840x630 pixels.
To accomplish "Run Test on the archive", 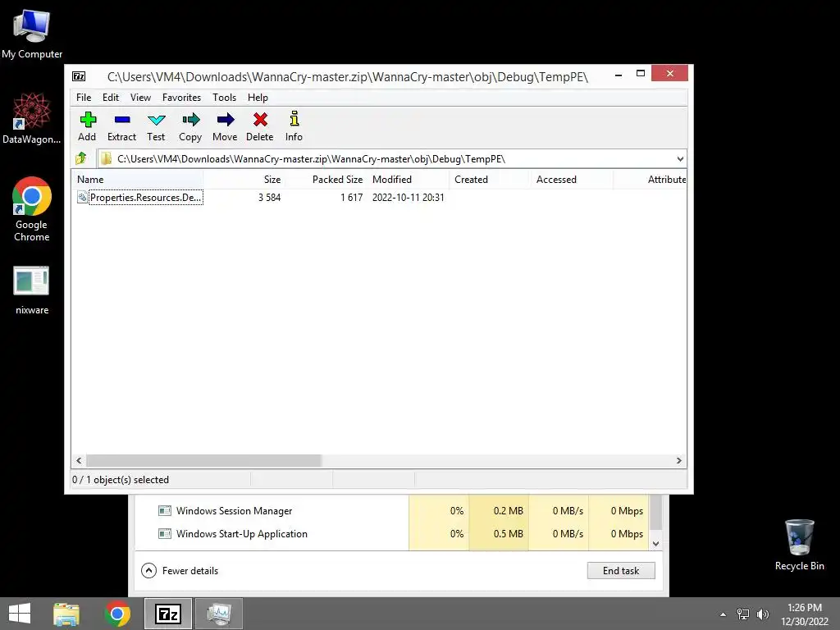I will click(156, 126).
